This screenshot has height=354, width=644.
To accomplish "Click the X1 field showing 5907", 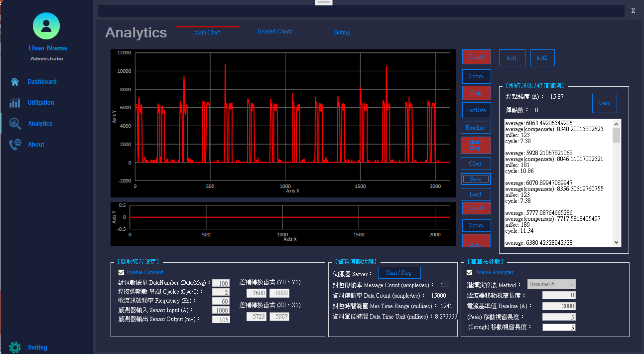I will 279,317.
